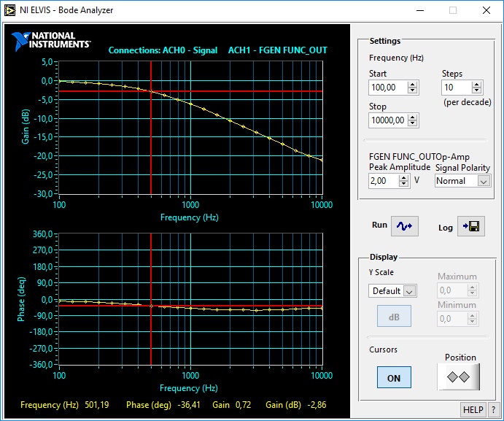
Task: Toggle the dB display button
Action: (394, 317)
